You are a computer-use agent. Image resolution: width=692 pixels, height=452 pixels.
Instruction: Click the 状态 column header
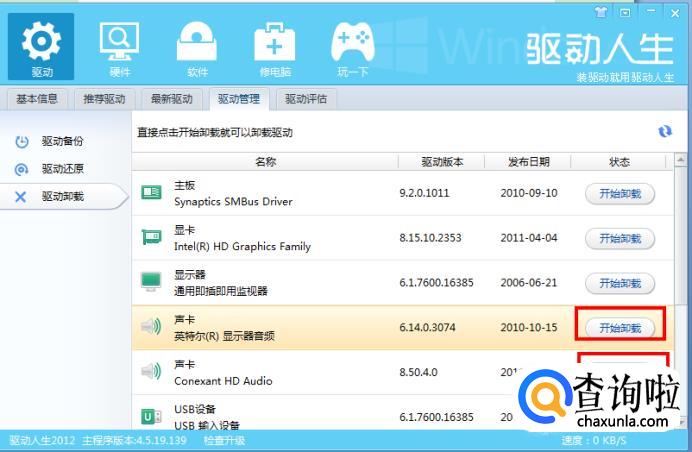[619, 162]
